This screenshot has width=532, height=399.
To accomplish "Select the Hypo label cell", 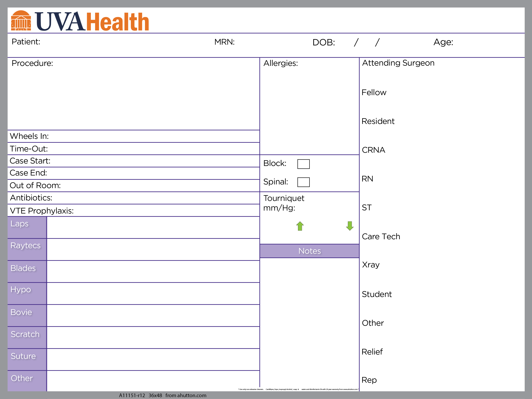I will 27,293.
